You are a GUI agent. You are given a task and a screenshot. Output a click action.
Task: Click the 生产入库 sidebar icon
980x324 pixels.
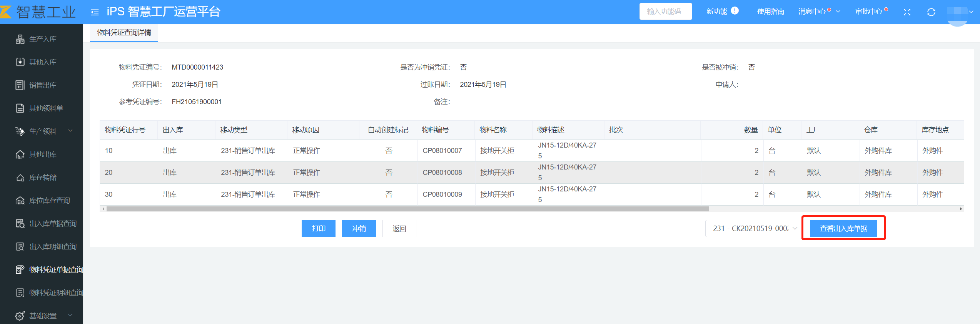click(20, 39)
